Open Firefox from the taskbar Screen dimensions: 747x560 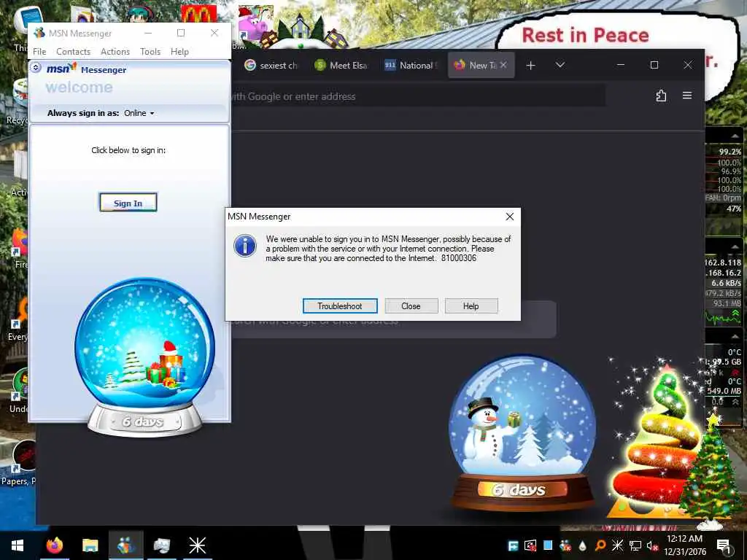[55, 545]
